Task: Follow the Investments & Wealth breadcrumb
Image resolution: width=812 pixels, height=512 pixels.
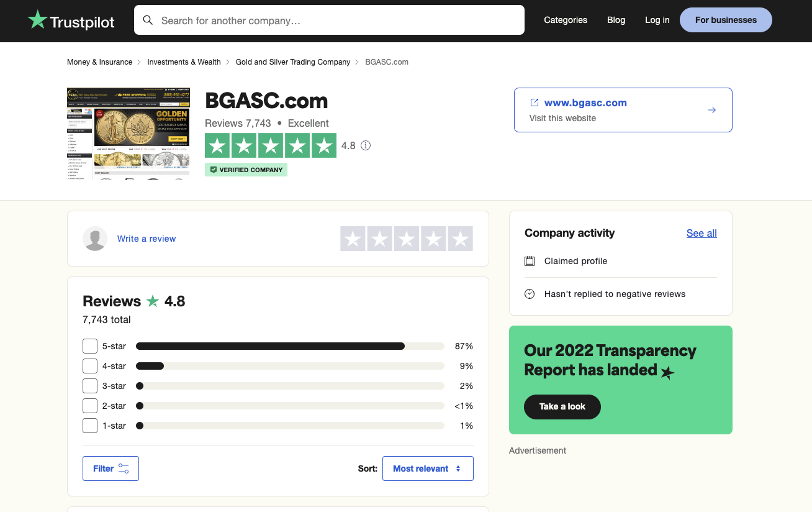Action: pyautogui.click(x=184, y=62)
